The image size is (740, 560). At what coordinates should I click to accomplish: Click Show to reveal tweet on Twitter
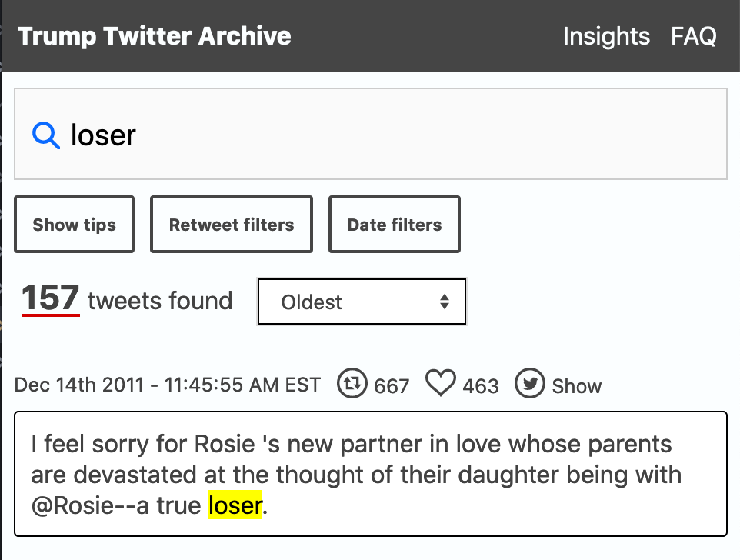point(577,386)
